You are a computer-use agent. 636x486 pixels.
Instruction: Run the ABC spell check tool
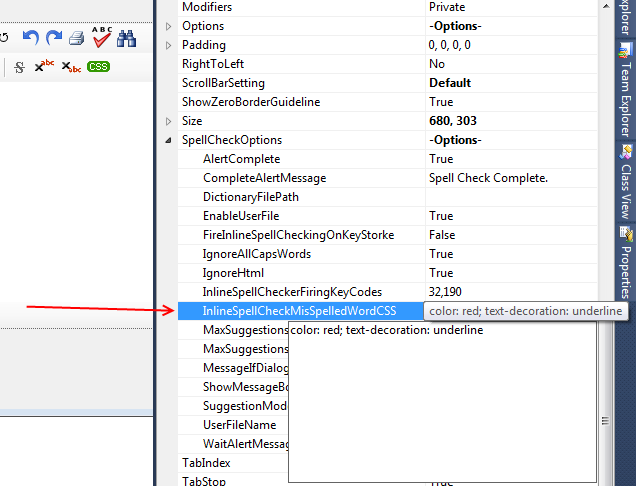[101, 38]
